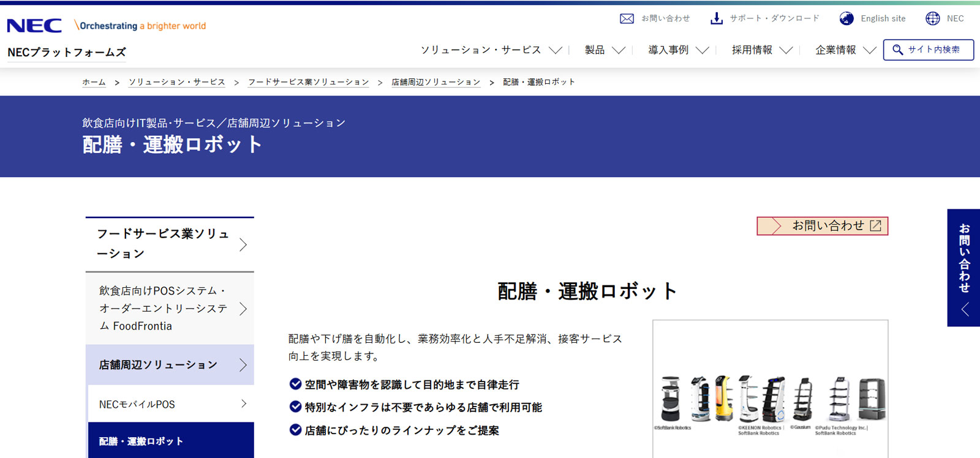Click 店舗周辺ソリューション breadcrumb link

436,82
